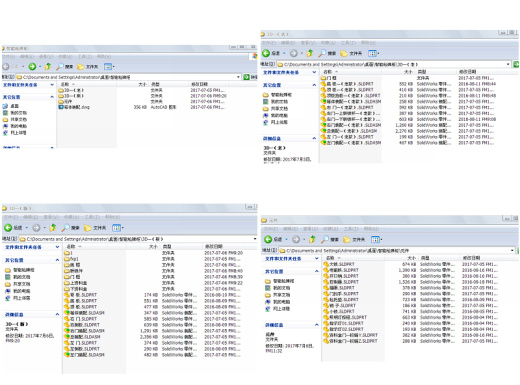Select the 1,291 KB SLDASM row in the 3D—(新) window

click(152, 331)
